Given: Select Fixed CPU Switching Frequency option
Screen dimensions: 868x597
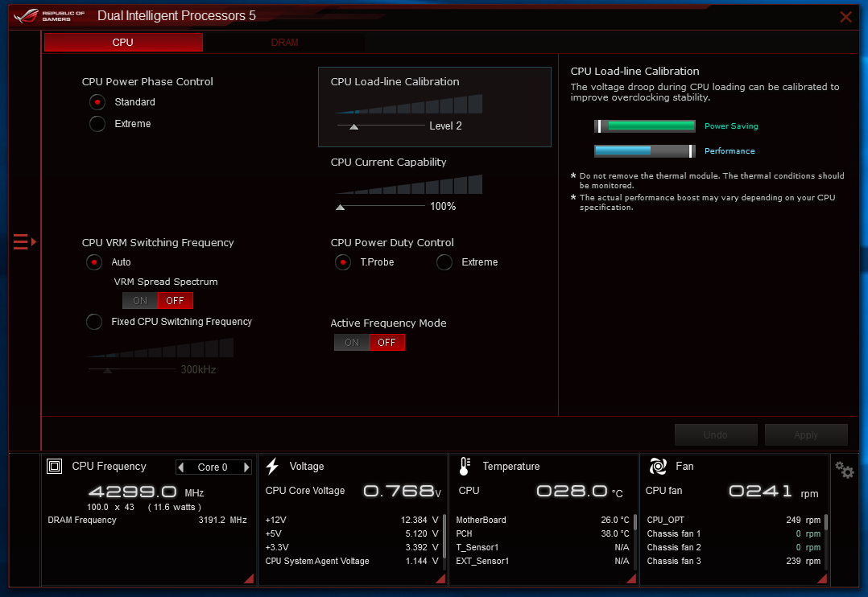Looking at the screenshot, I should 94,322.
